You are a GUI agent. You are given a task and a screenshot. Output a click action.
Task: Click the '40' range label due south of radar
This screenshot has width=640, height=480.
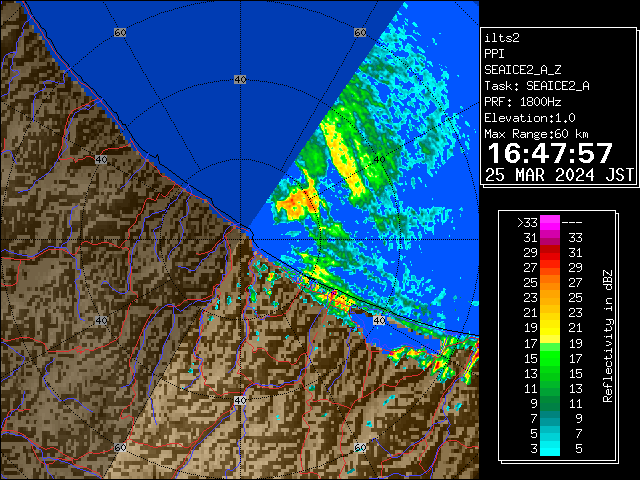[x=240, y=400]
